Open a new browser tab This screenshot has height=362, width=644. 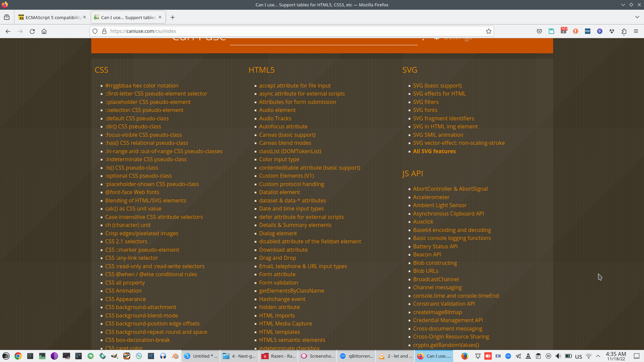coord(172,17)
